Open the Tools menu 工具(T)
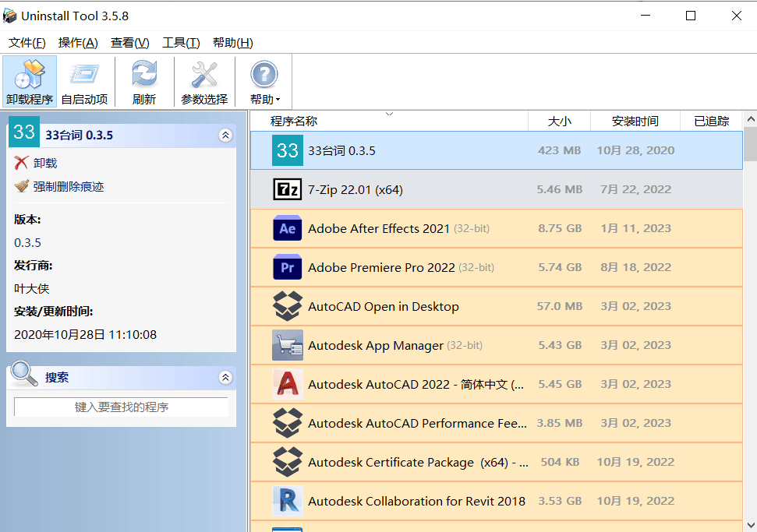757x532 pixels. pos(181,43)
